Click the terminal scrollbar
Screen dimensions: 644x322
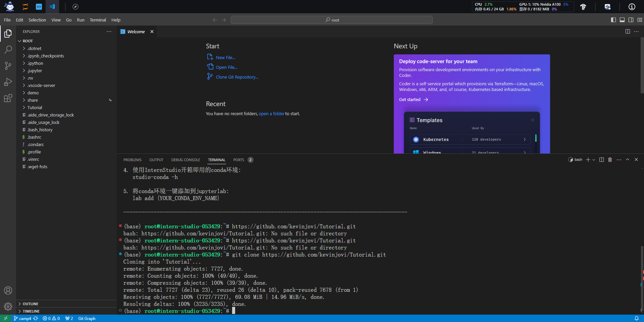642,279
